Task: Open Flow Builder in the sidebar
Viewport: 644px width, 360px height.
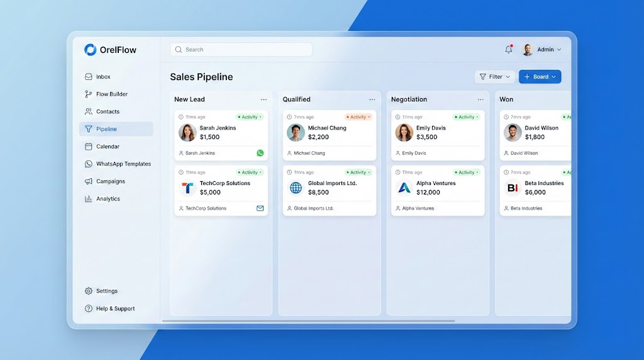Action: pyautogui.click(x=111, y=94)
